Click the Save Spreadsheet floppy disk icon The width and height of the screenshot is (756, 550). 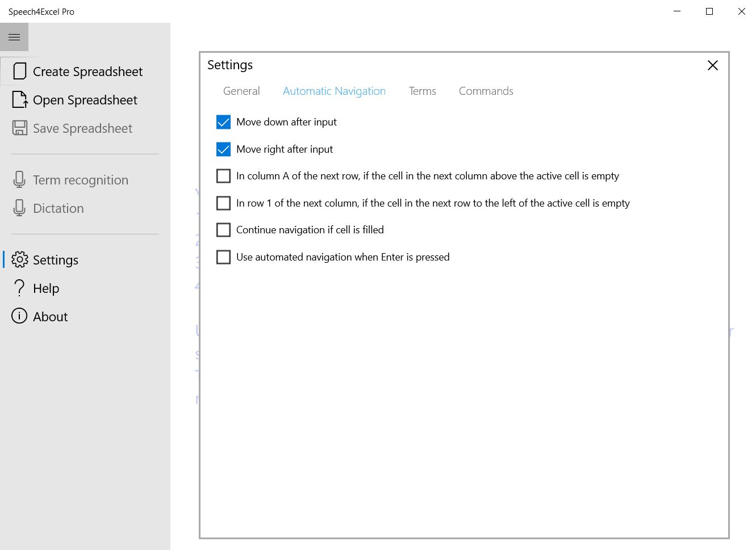coord(19,128)
